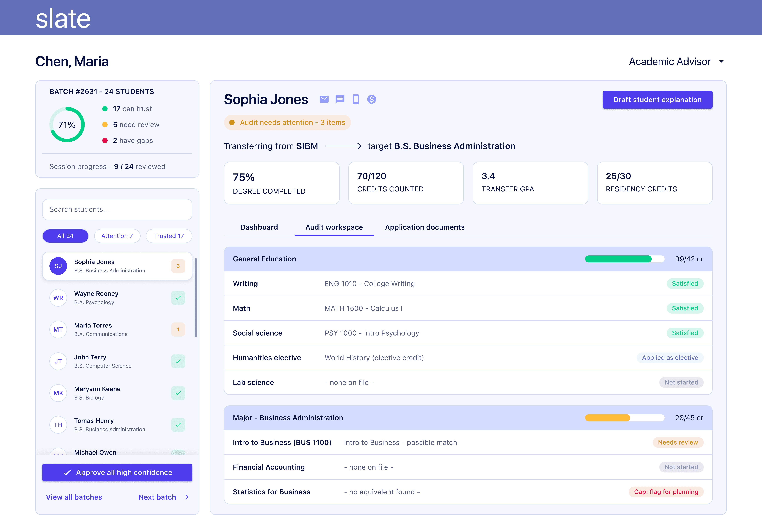This screenshot has width=762, height=532.
Task: Click the green check badge for Tomas Henry
Action: coord(178,425)
